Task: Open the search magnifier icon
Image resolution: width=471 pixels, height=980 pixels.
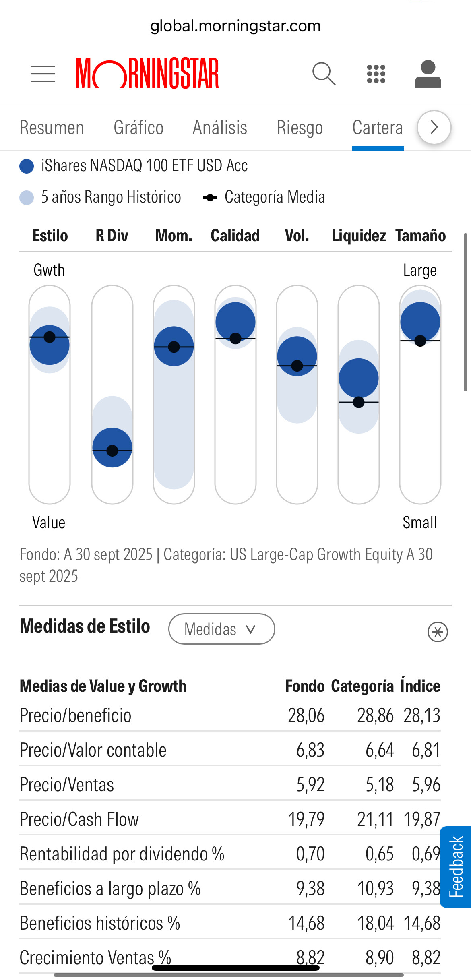Action: [x=324, y=74]
